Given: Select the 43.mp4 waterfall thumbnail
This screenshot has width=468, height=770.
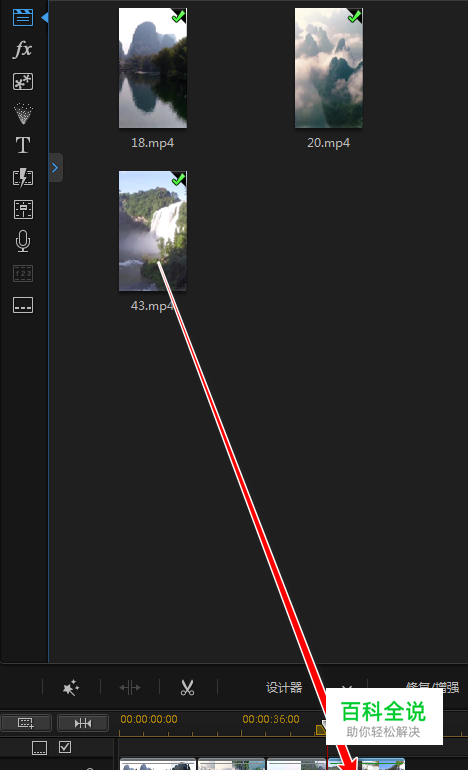Looking at the screenshot, I should click(x=153, y=231).
